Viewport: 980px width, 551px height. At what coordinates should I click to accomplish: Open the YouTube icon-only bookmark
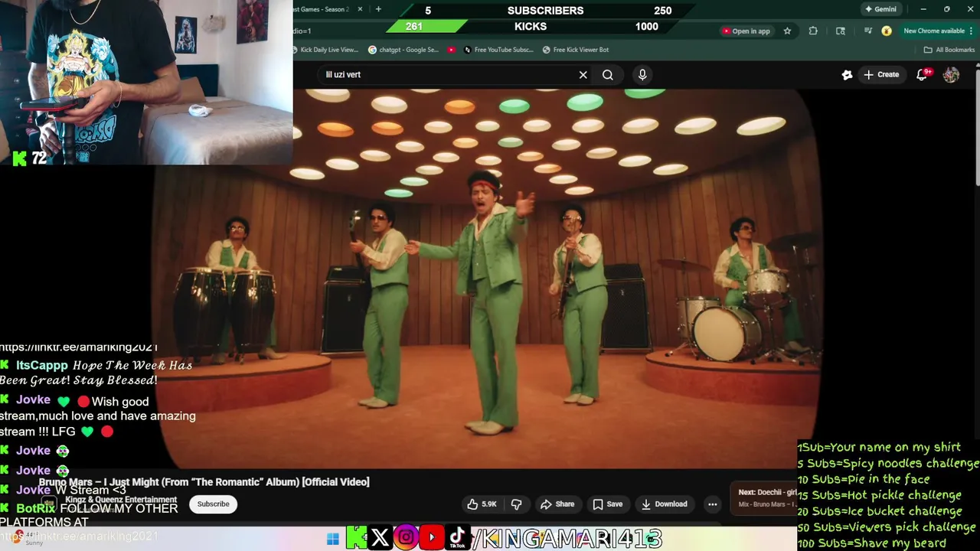[452, 50]
